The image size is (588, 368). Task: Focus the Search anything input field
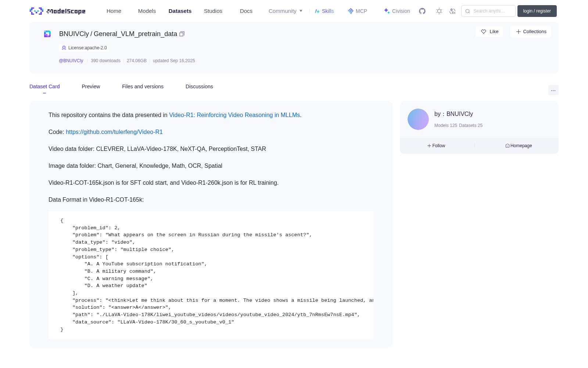coord(488,11)
